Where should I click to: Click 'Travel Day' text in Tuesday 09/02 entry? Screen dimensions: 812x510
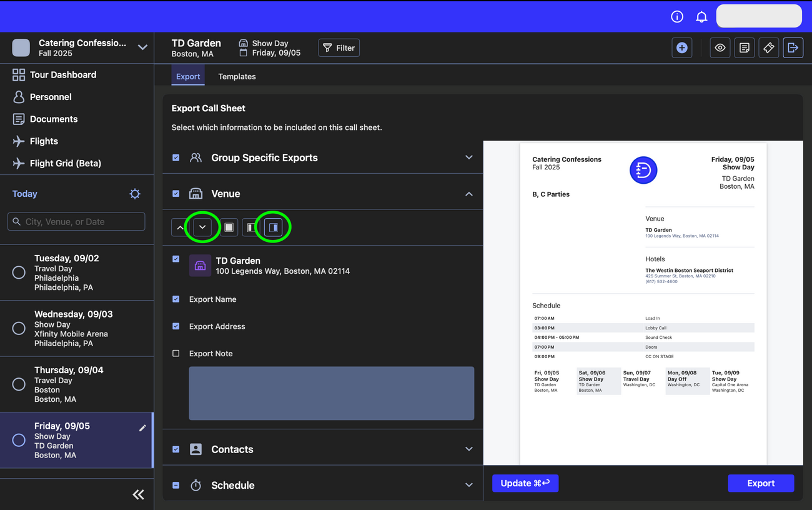click(x=53, y=269)
